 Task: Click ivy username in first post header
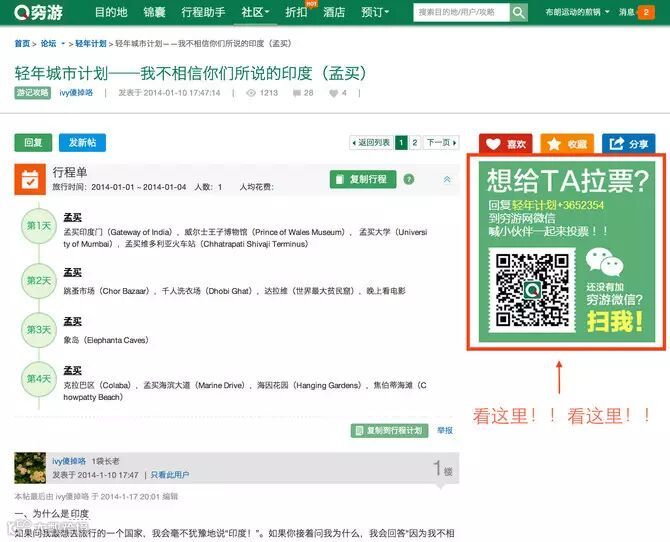pos(69,461)
